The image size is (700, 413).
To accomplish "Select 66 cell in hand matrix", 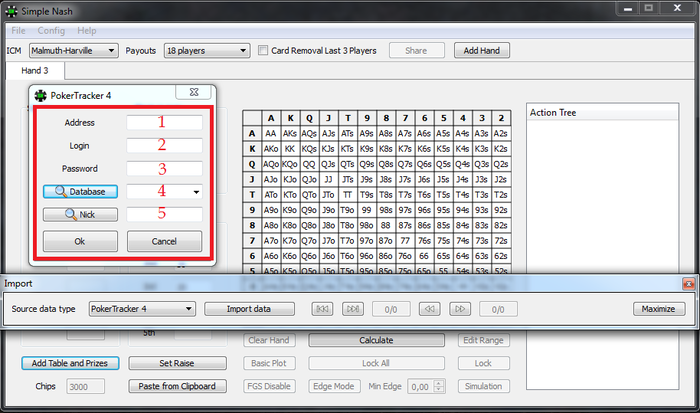I will tap(424, 256).
